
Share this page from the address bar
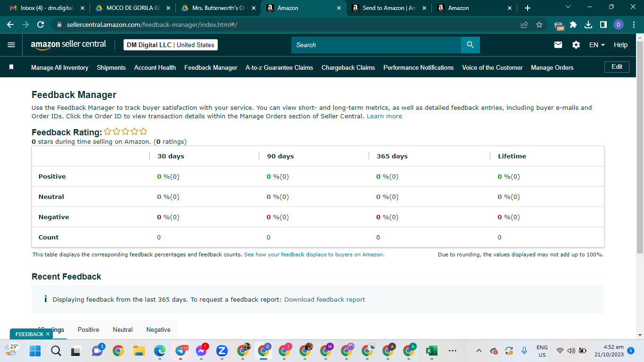[x=524, y=25]
